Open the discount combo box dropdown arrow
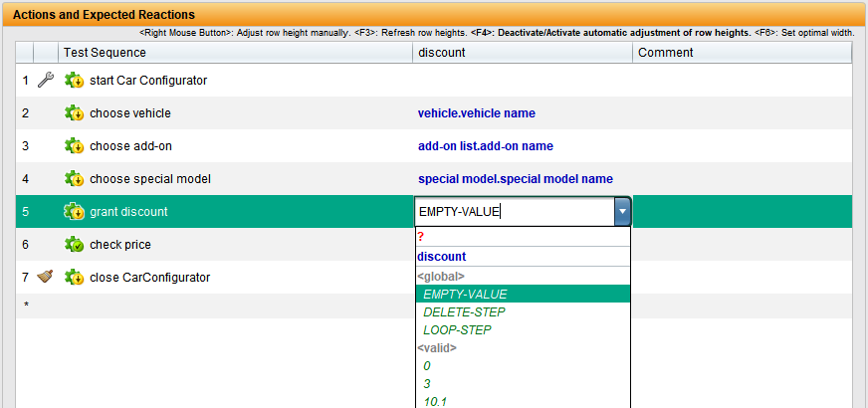The width and height of the screenshot is (868, 408). 623,212
